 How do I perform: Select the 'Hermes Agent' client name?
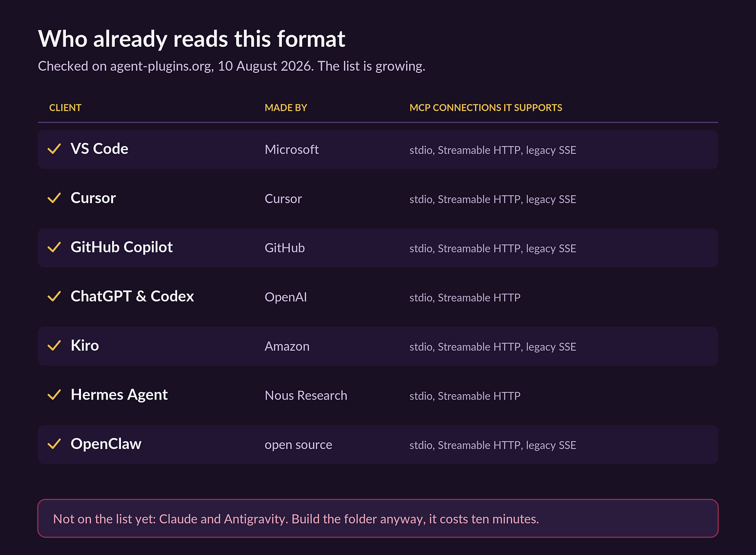[x=119, y=395]
